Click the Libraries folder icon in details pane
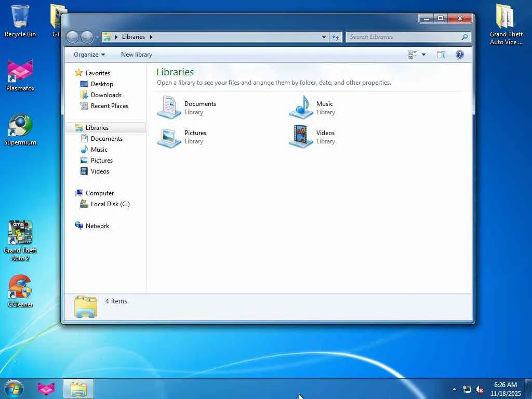The image size is (532, 399). click(86, 307)
